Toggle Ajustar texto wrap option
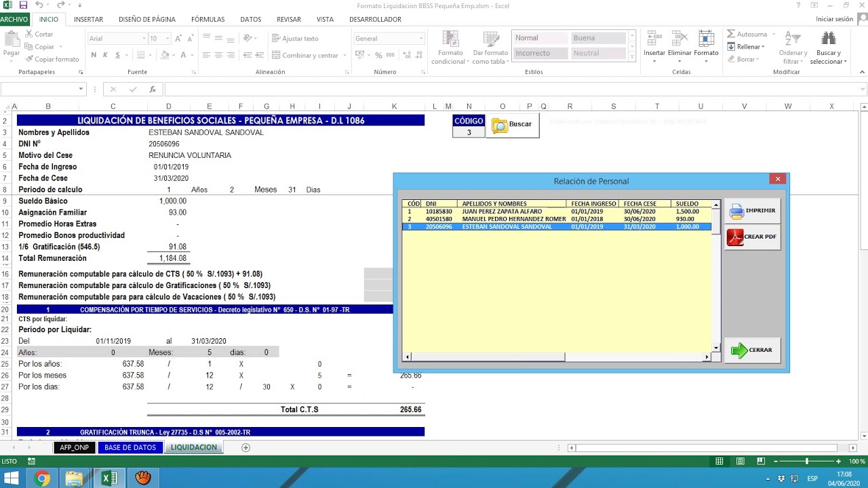This screenshot has height=488, width=868. pyautogui.click(x=295, y=39)
